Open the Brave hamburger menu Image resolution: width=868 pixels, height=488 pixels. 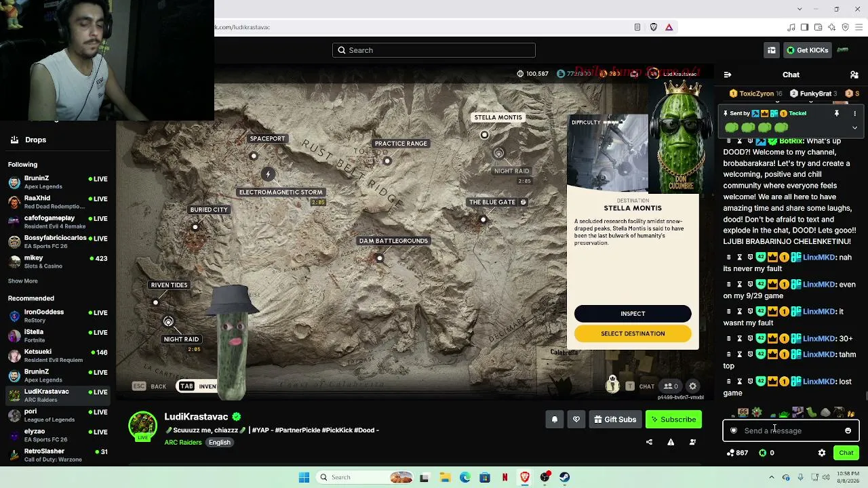coord(859,27)
